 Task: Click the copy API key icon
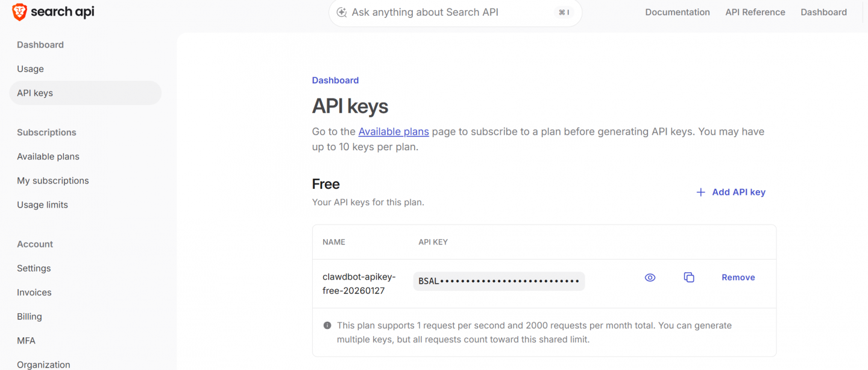pos(689,278)
